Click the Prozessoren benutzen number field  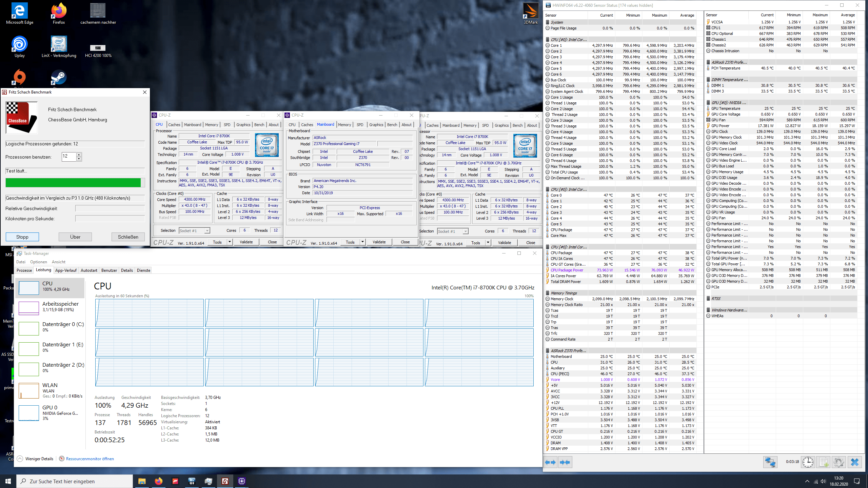69,157
